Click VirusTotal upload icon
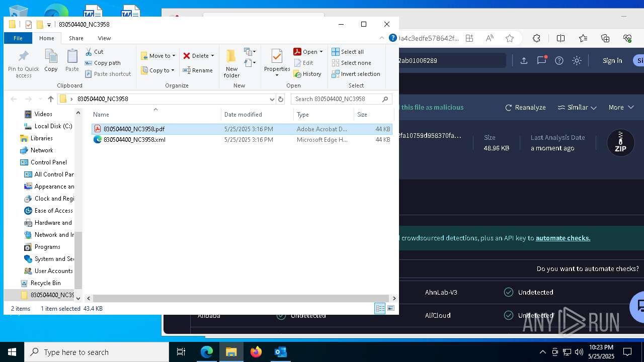Screen dimensions: 644x362 tap(524, 60)
